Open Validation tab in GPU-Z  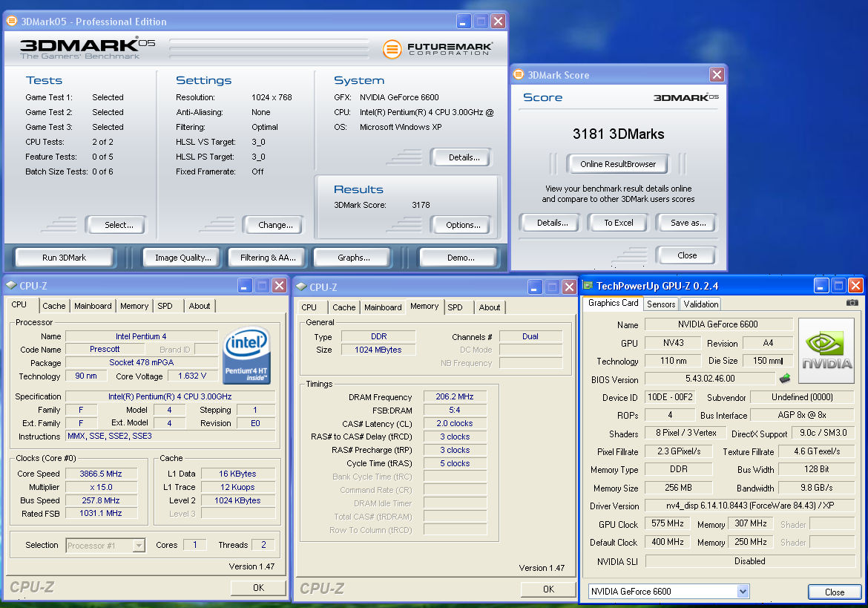pos(701,304)
